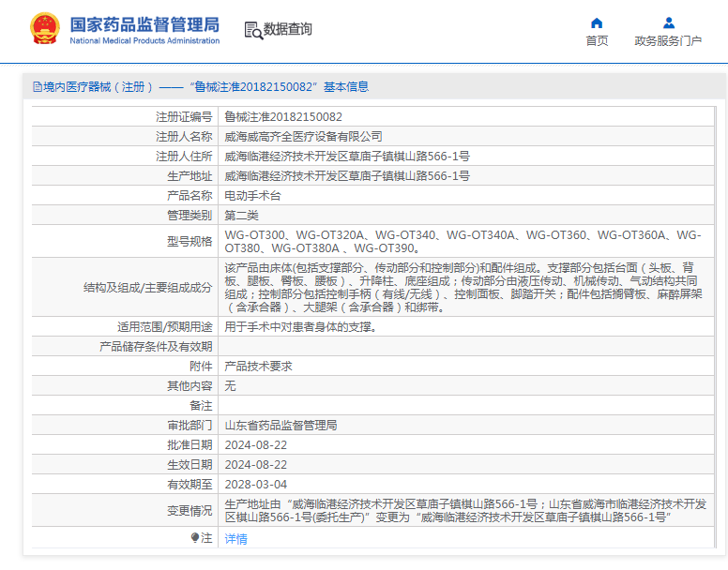Open the 数据查询 search icon
The image size is (728, 570).
click(x=253, y=30)
